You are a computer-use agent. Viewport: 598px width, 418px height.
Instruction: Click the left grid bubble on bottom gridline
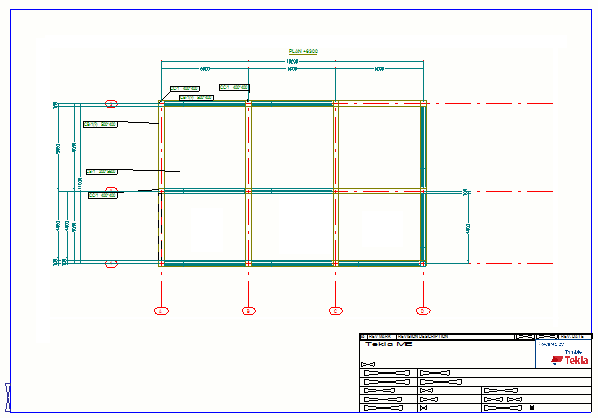[111, 264]
